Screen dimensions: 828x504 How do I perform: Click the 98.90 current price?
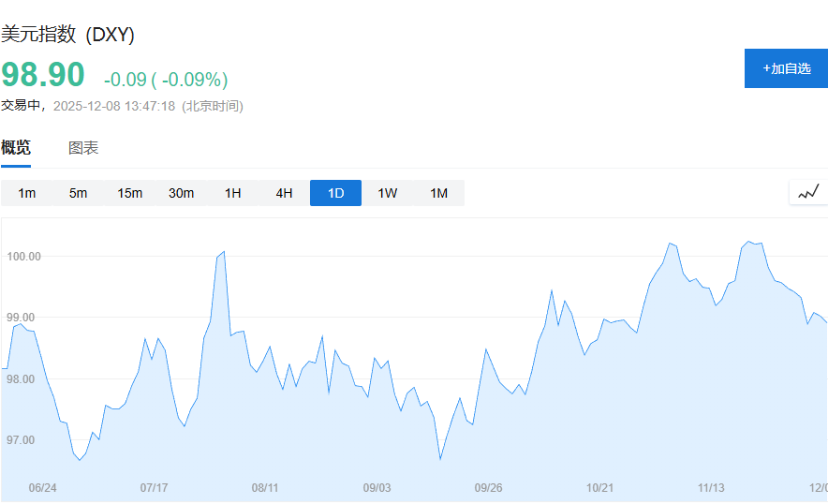coord(43,75)
